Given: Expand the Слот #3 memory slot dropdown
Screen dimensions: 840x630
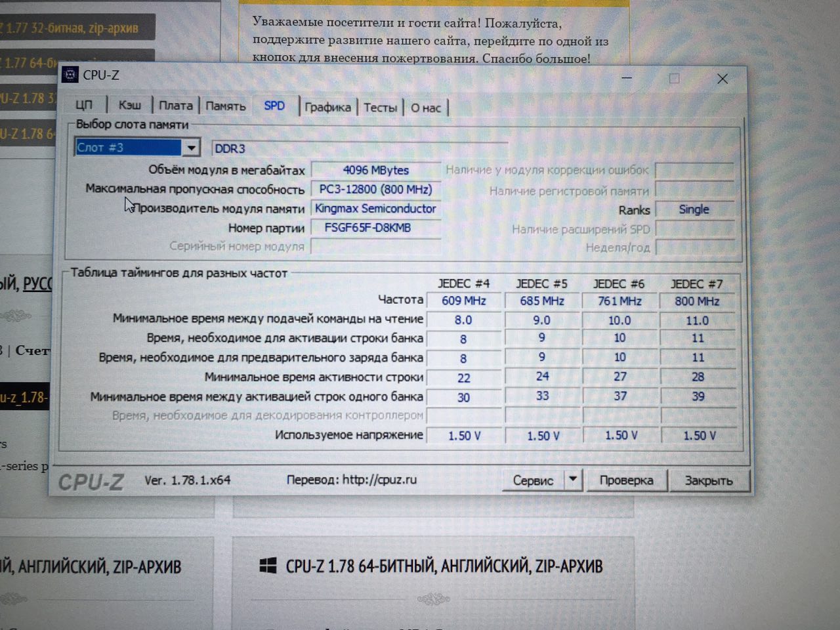Looking at the screenshot, I should (x=190, y=148).
